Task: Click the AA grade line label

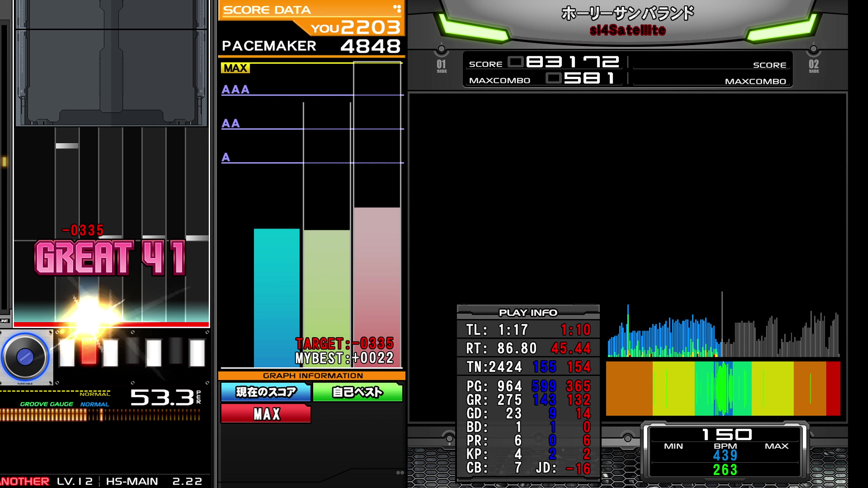Action: [231, 123]
